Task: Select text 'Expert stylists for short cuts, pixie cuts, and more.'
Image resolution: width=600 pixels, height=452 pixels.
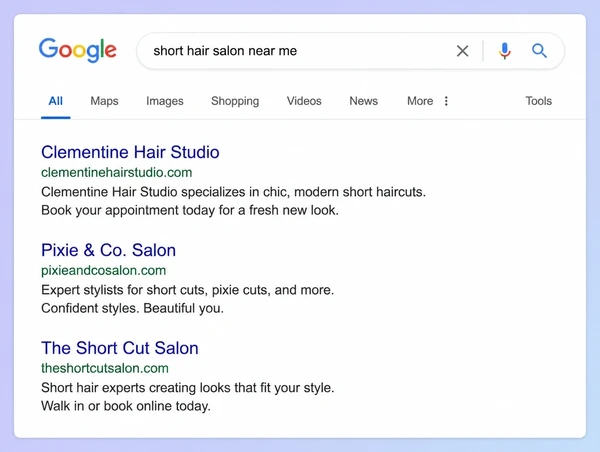Action: pyautogui.click(x=188, y=290)
